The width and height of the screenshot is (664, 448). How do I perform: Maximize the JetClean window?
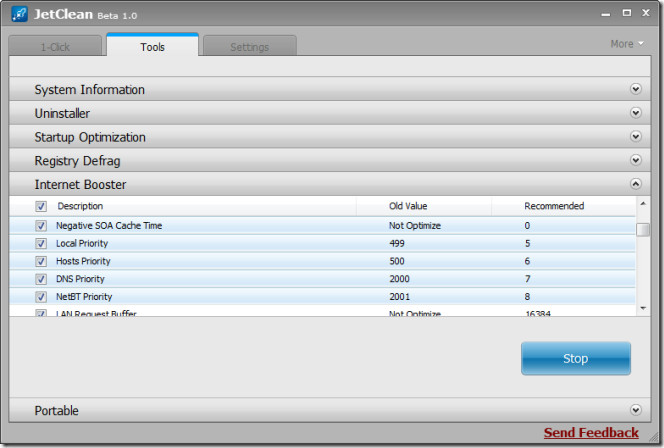click(627, 13)
